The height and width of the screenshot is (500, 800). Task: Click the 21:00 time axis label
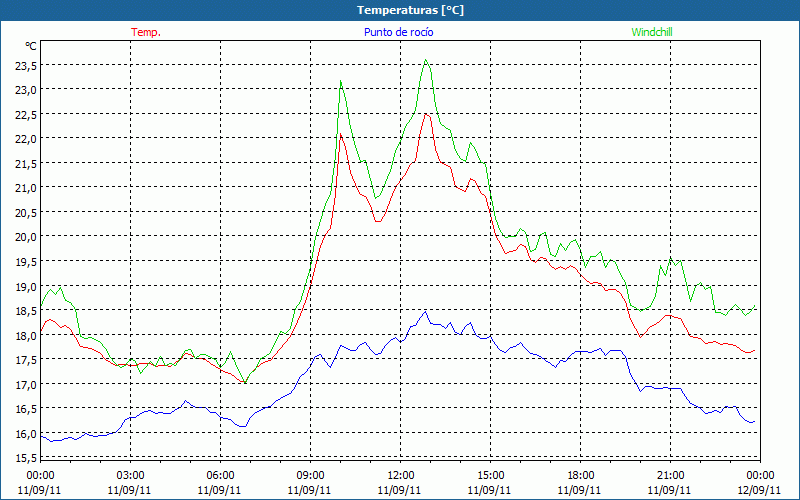670,476
